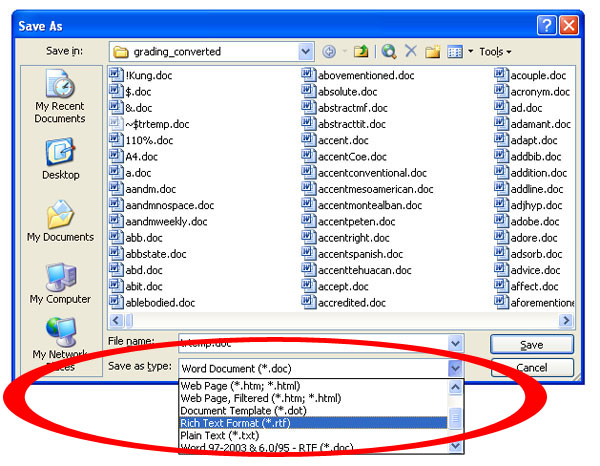
Task: Open My Documents in places bar
Action: 60,221
